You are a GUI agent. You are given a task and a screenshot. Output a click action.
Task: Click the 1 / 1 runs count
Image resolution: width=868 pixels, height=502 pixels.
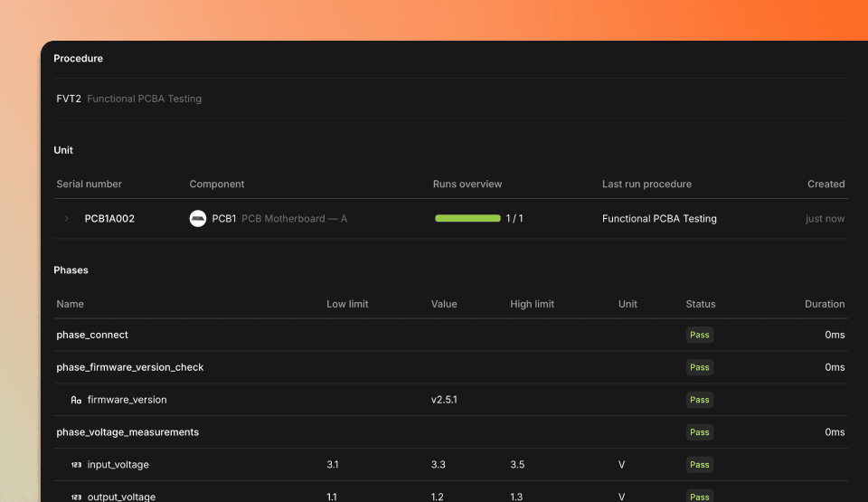click(514, 218)
